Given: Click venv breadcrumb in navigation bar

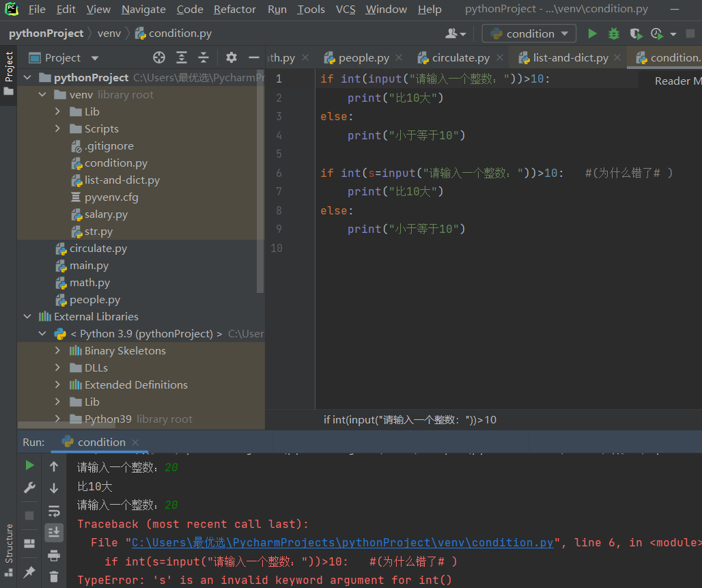Looking at the screenshot, I should coord(109,33).
